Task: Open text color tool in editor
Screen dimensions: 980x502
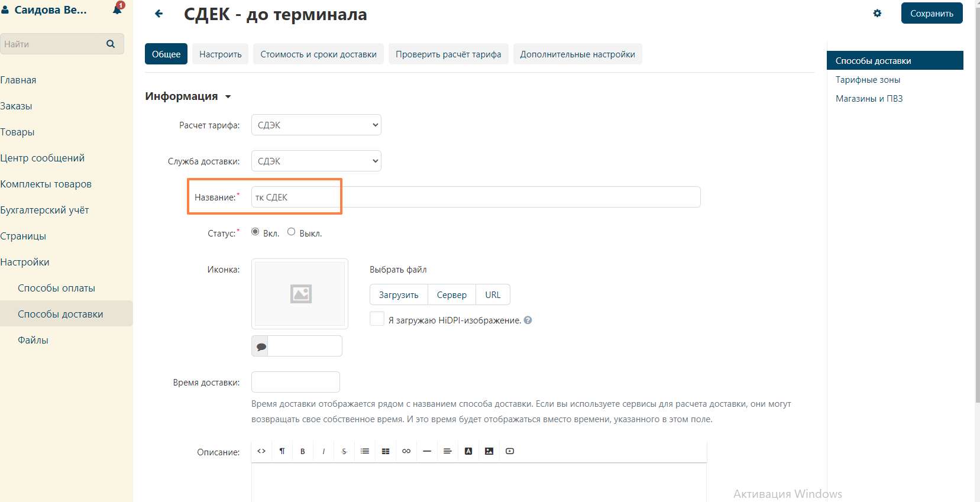Action: (468, 451)
